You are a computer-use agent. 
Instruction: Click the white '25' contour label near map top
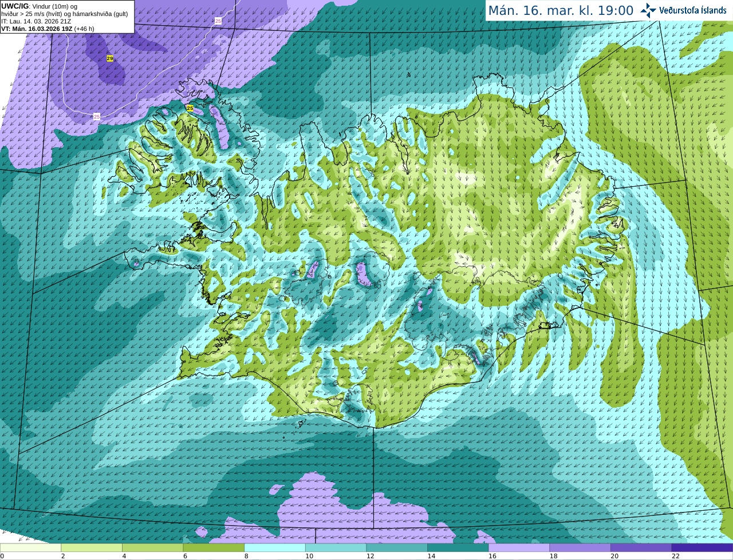(x=218, y=21)
